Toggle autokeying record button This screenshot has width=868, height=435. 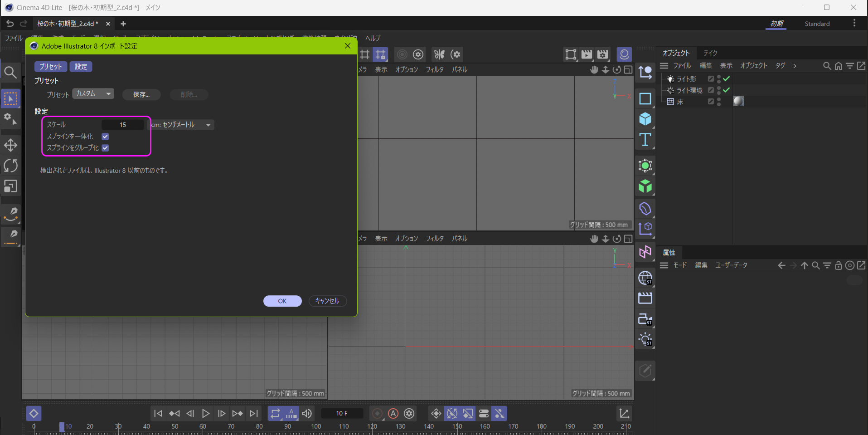click(393, 413)
